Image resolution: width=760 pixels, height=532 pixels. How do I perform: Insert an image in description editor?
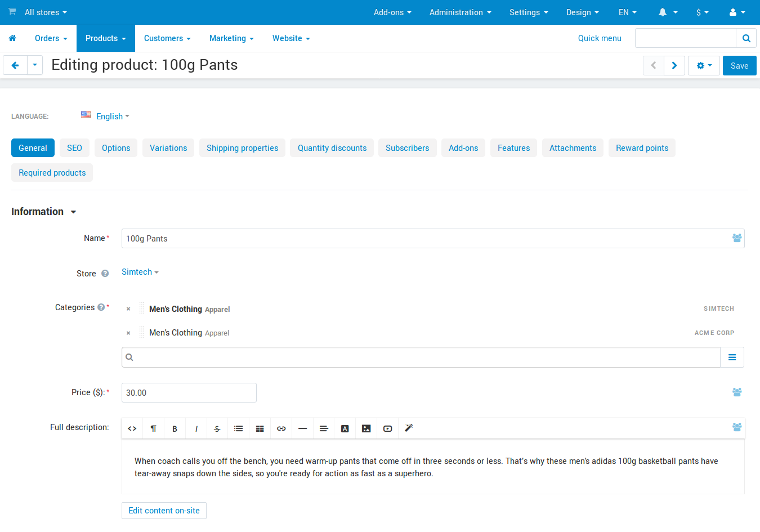coord(366,428)
